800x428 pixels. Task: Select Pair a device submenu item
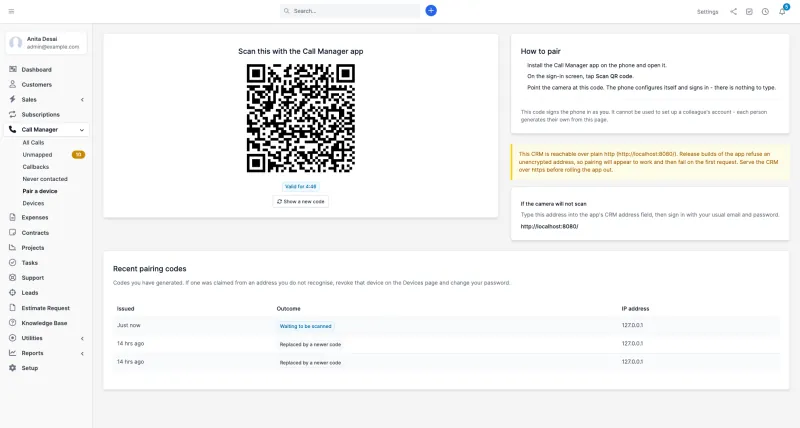pyautogui.click(x=40, y=191)
